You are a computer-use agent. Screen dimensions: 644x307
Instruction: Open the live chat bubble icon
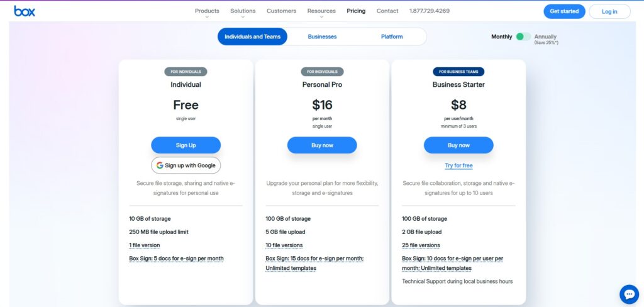click(x=629, y=294)
